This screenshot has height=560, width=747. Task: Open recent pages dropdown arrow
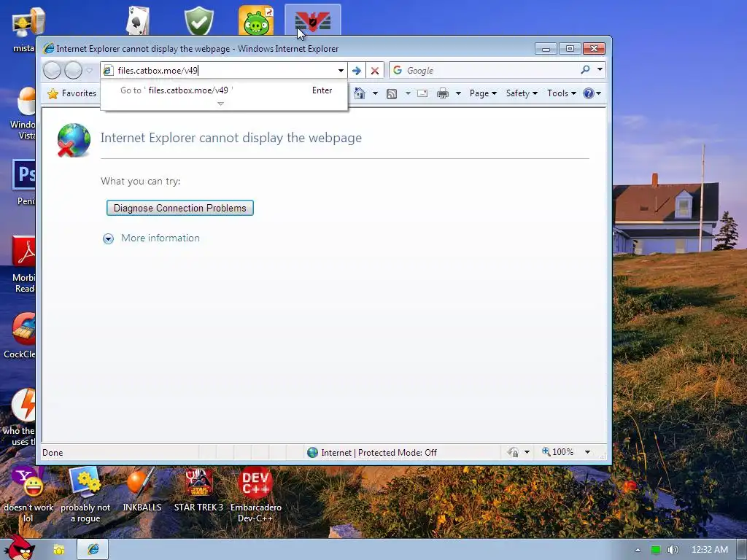[89, 71]
